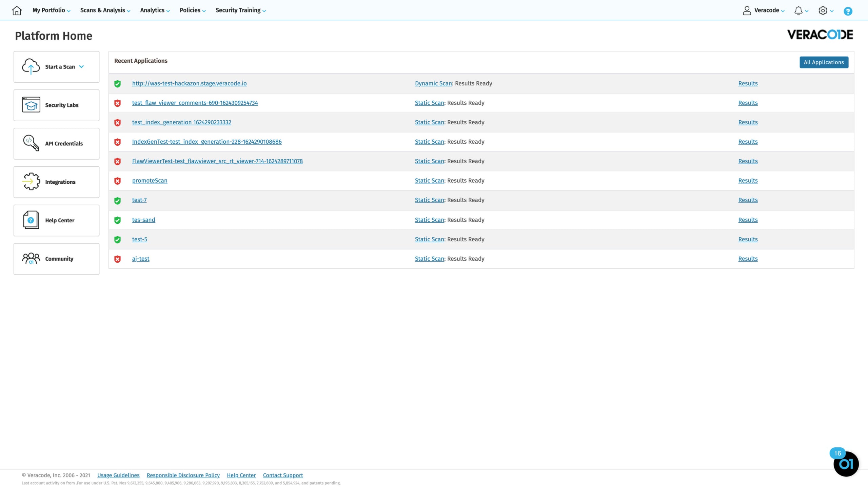
Task: Click the Dynamic Scan link
Action: coord(433,83)
